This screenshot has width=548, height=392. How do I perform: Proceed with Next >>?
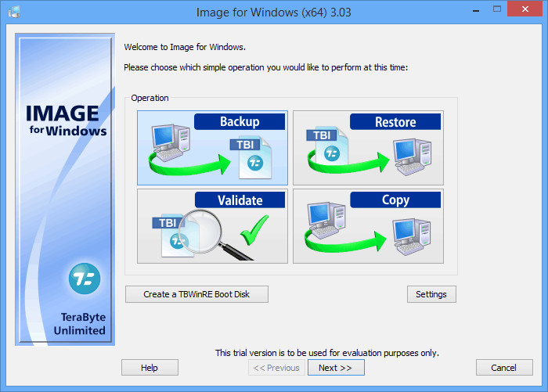pos(336,368)
